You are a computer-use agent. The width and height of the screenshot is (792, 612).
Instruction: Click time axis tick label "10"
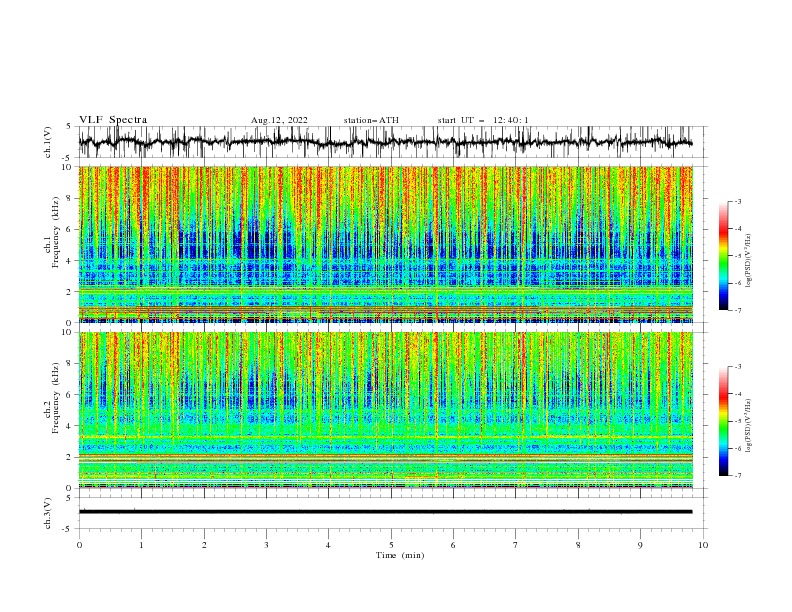pos(703,545)
